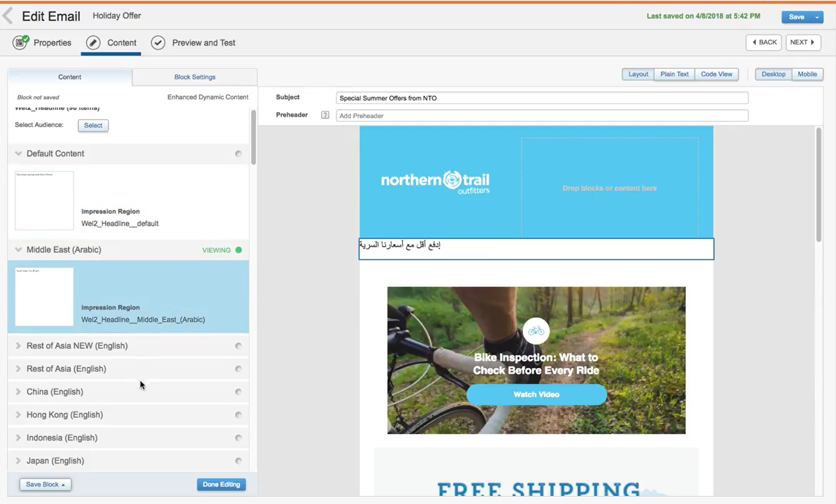The image size is (836, 504).
Task: Click the email canvas scrollbar
Action: click(x=818, y=185)
